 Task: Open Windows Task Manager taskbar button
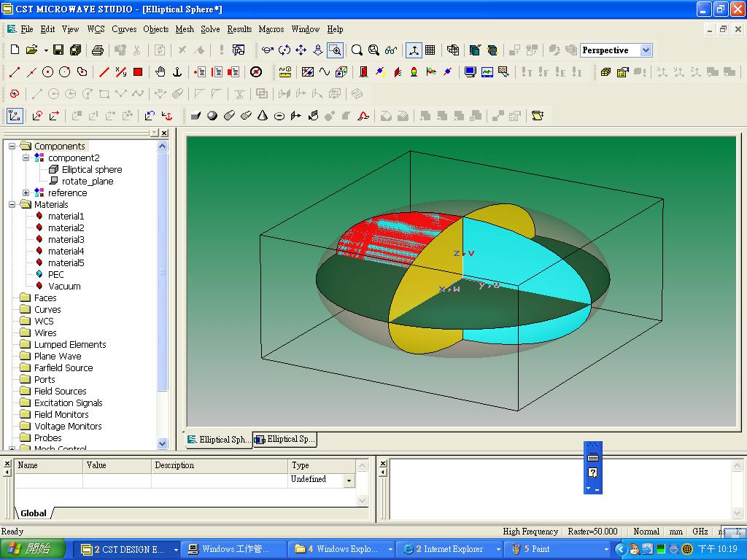point(234,550)
